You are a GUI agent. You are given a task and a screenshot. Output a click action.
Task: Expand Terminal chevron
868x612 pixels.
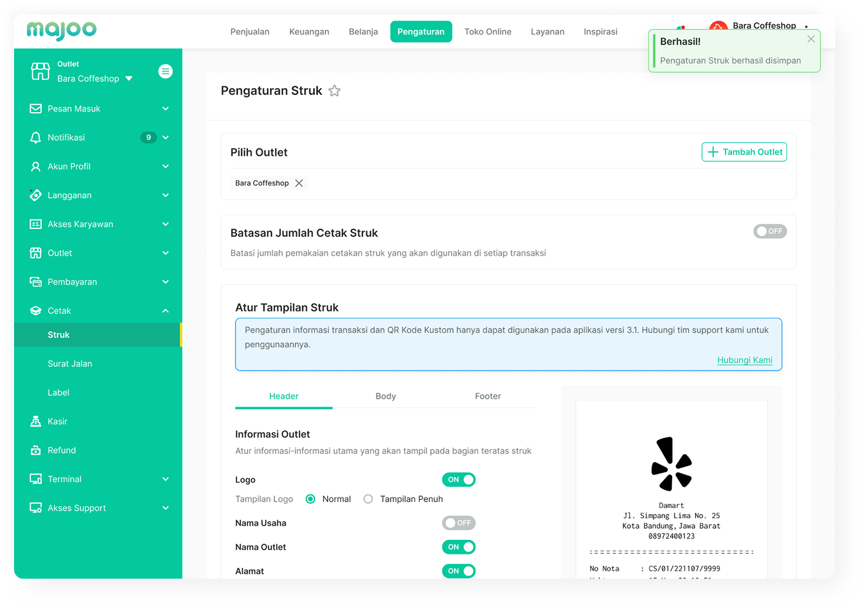coord(165,479)
